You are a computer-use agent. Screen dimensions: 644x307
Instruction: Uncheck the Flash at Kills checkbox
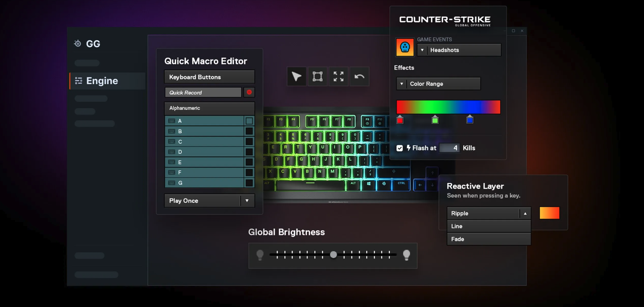click(399, 148)
